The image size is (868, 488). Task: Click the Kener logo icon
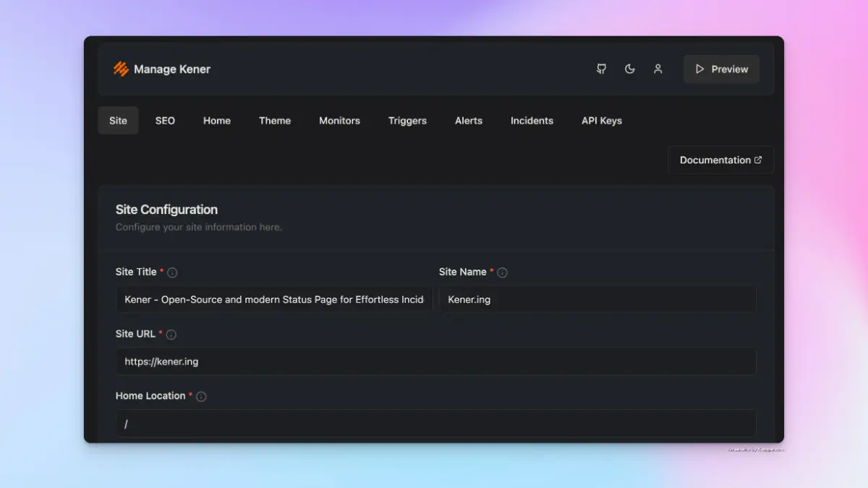(x=121, y=69)
